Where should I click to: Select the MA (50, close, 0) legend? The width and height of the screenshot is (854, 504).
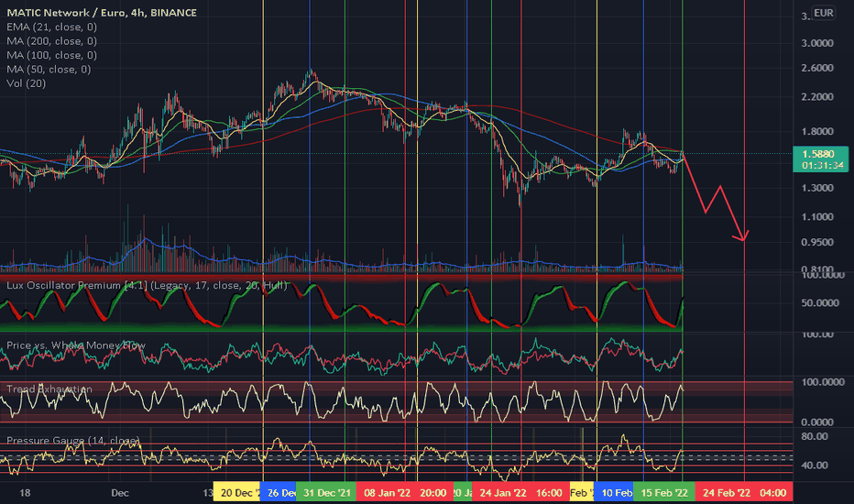point(49,70)
